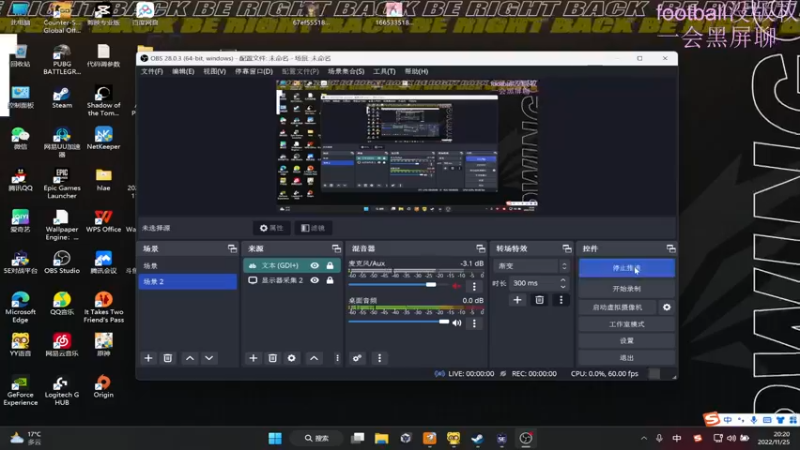This screenshot has height=450, width=800.
Task: Open File Explorer from the taskbar
Action: [x=381, y=438]
